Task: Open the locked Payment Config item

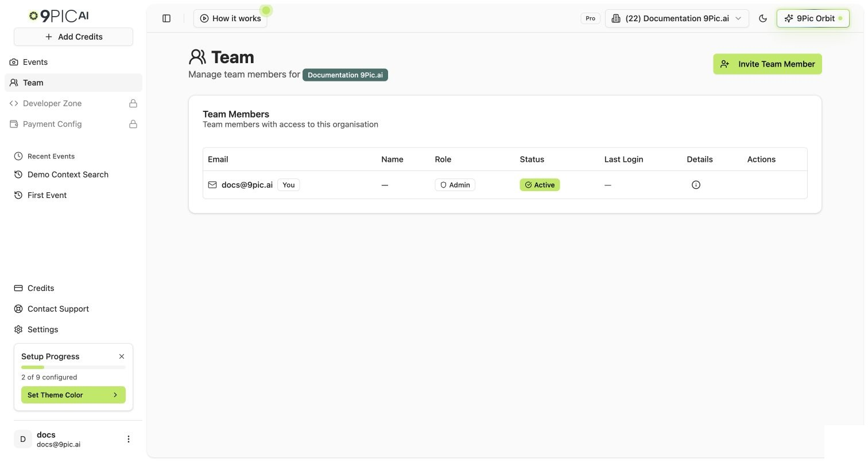Action: 73,124
